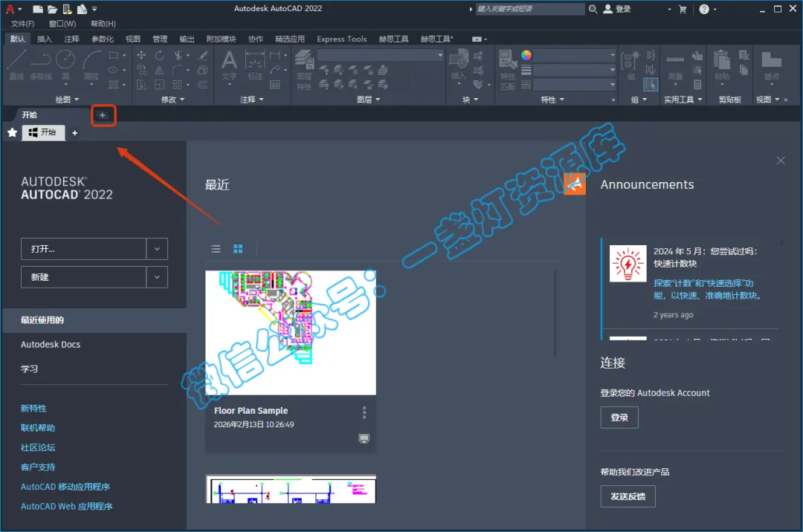Click the Insert block (插入) icon
Viewport: 803px width, 532px height.
(x=459, y=65)
